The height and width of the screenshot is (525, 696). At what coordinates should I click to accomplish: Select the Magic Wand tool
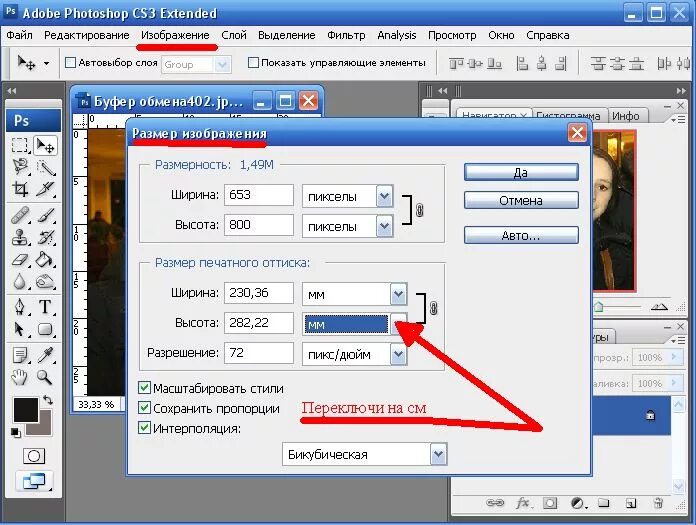click(45, 166)
